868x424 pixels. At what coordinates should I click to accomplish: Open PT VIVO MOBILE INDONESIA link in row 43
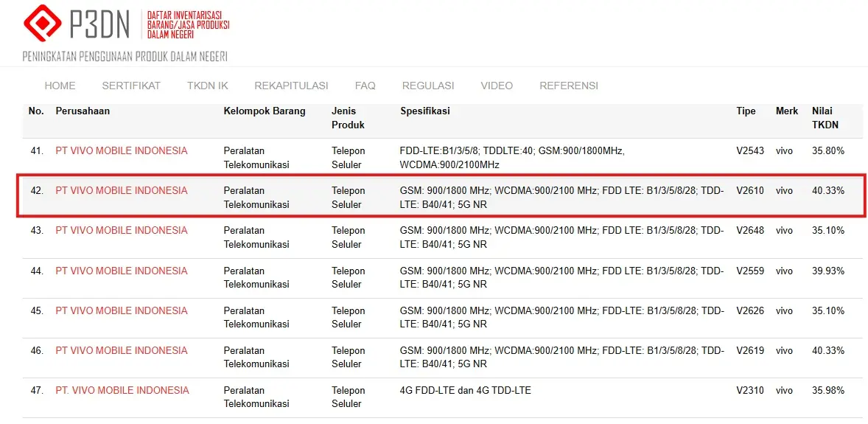pos(122,231)
